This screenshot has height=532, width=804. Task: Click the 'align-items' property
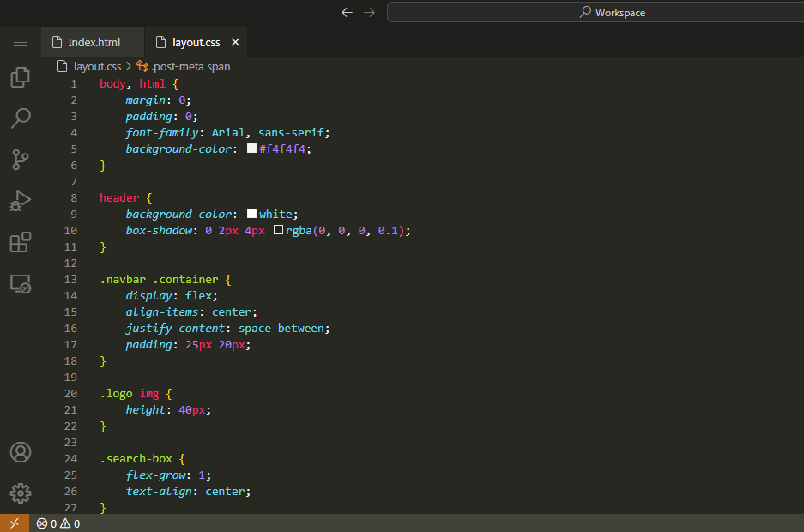[x=162, y=312]
